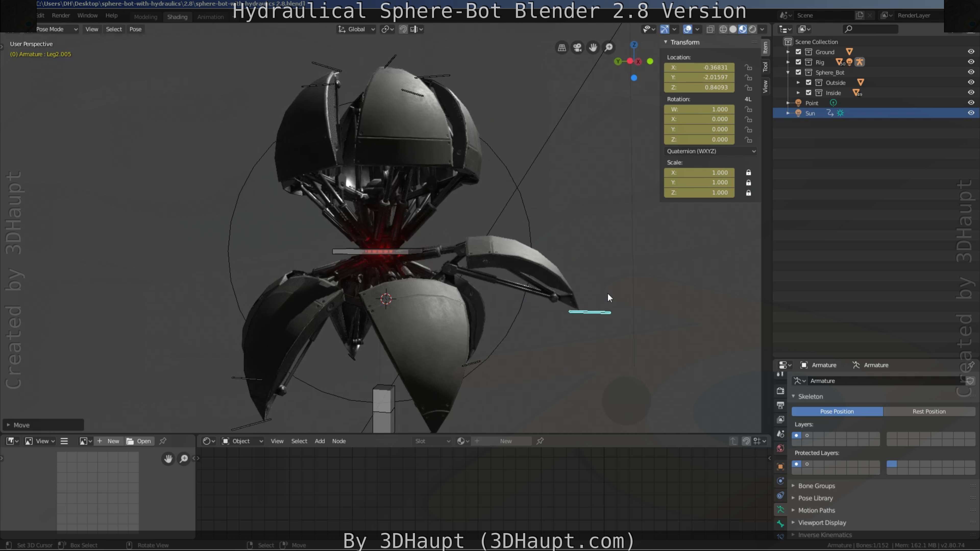
Task: Open Armature data properties tab icon
Action: click(x=780, y=510)
